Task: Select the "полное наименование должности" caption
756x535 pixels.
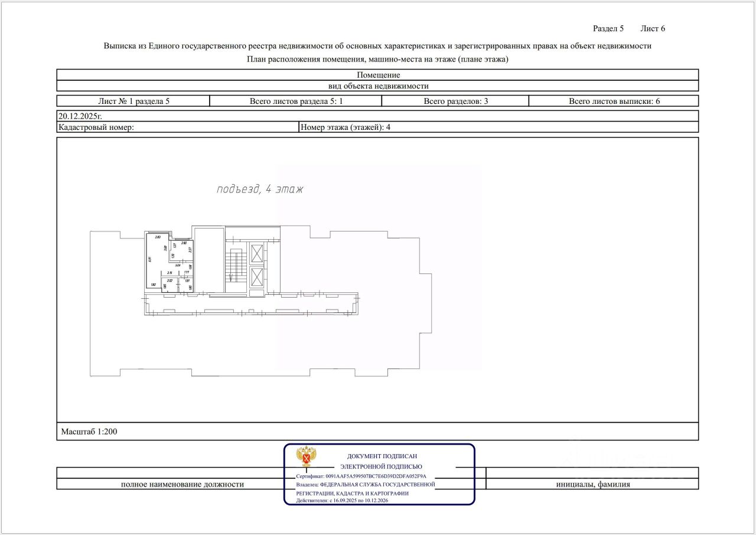Action: point(182,484)
